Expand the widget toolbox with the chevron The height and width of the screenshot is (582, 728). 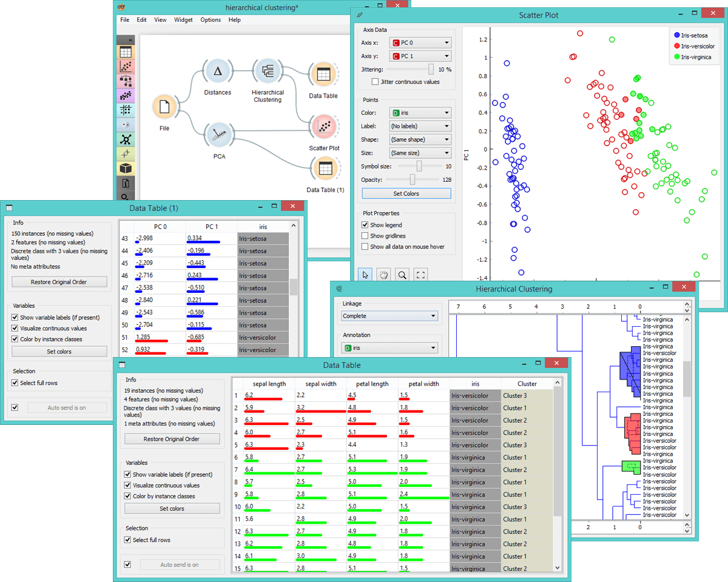click(129, 40)
